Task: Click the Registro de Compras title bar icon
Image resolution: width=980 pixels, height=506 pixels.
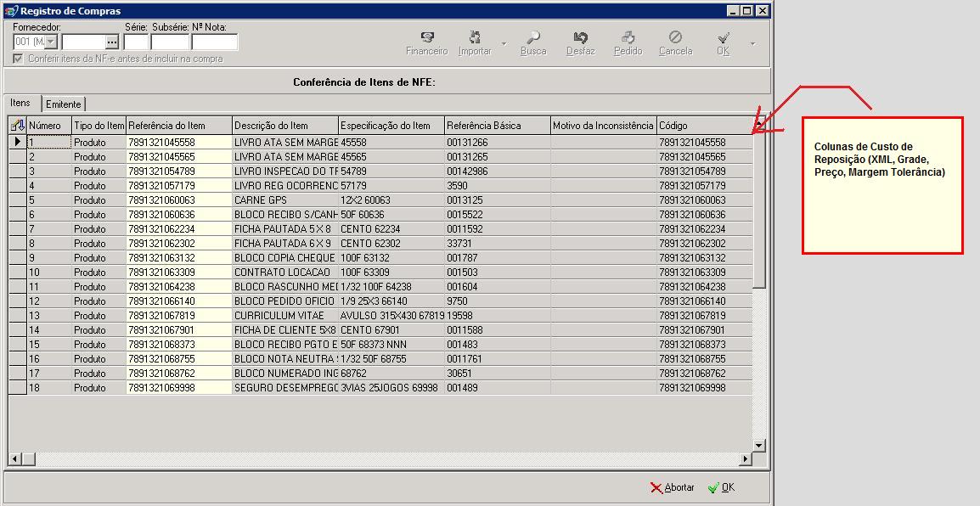Action: point(11,11)
